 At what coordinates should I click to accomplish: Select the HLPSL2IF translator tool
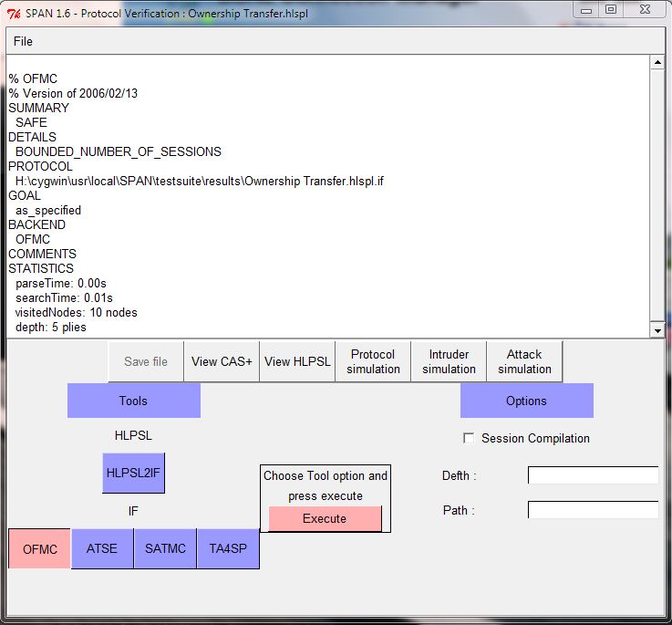(x=133, y=473)
